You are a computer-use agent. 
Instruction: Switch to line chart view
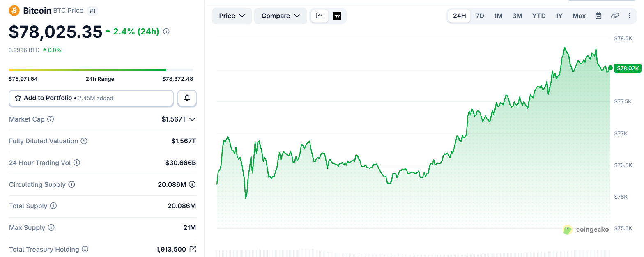(320, 16)
